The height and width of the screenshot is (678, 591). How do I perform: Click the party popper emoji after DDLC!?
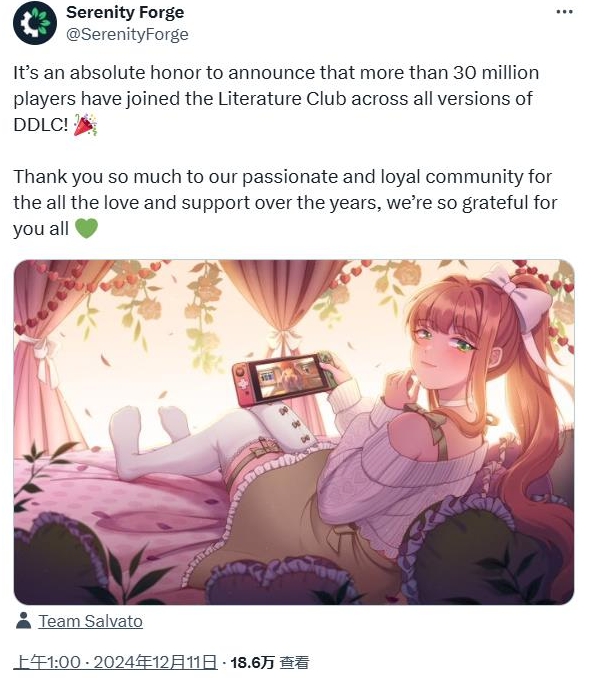point(85,125)
